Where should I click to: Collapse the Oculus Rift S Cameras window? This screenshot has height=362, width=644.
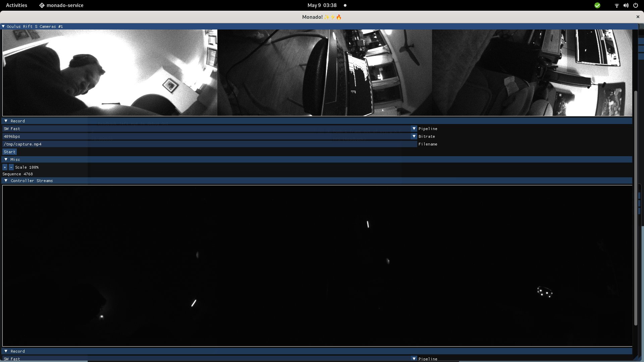pos(3,26)
